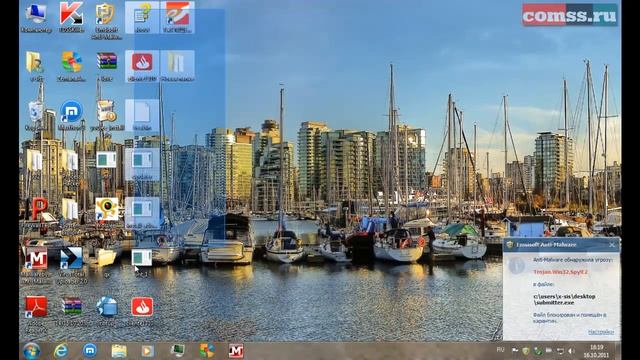Open the volume speaker tray icon

pyautogui.click(x=571, y=351)
